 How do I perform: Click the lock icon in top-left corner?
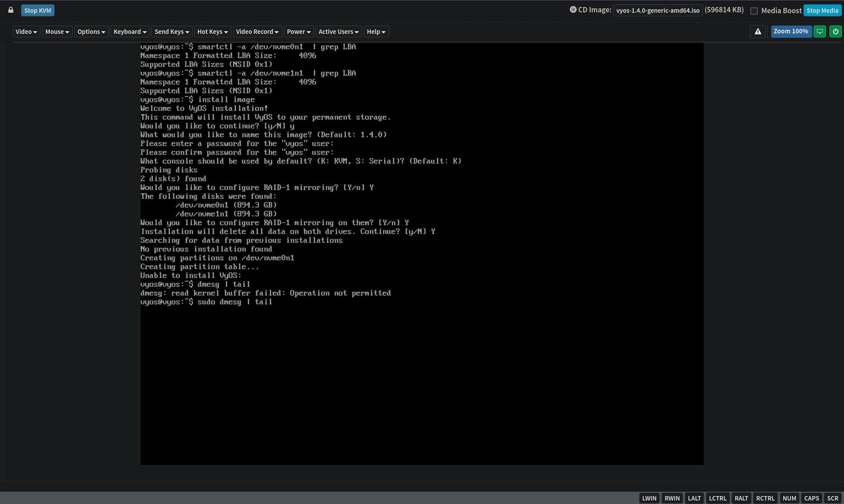(11, 10)
